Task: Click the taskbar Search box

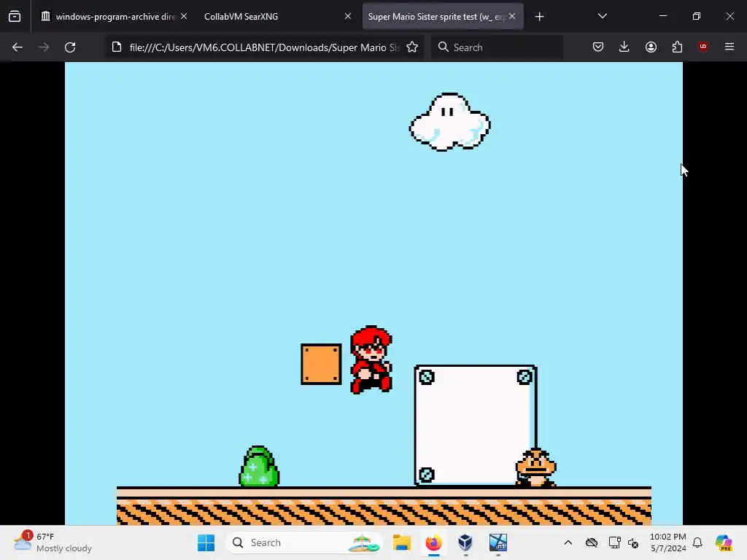Action: point(304,542)
